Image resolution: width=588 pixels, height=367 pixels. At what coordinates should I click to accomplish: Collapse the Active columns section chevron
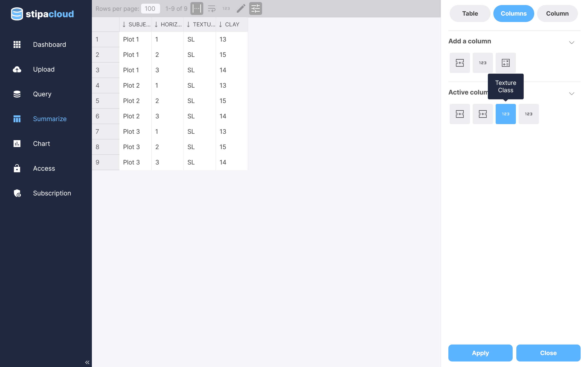tap(571, 94)
